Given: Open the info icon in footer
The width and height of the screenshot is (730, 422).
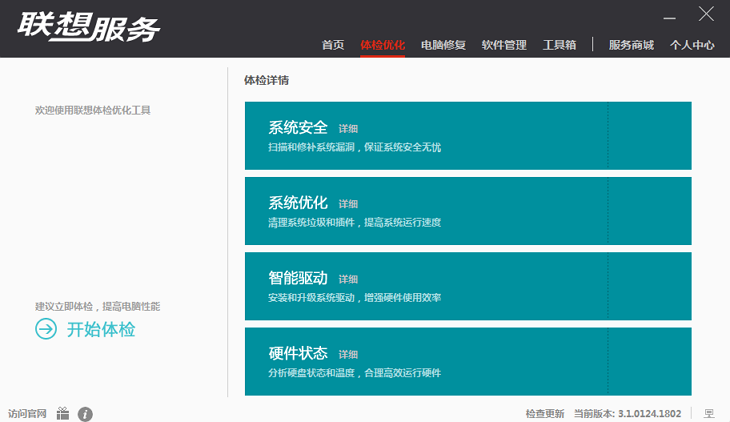Looking at the screenshot, I should 85,414.
